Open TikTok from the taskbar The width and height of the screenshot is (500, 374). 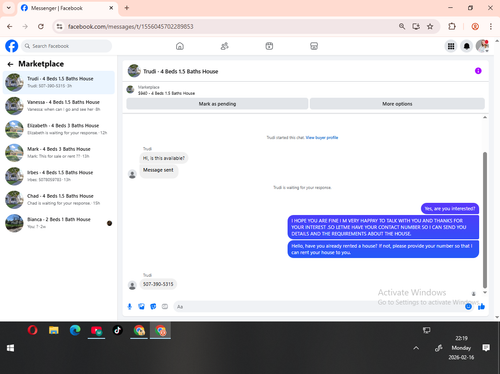pos(117,330)
